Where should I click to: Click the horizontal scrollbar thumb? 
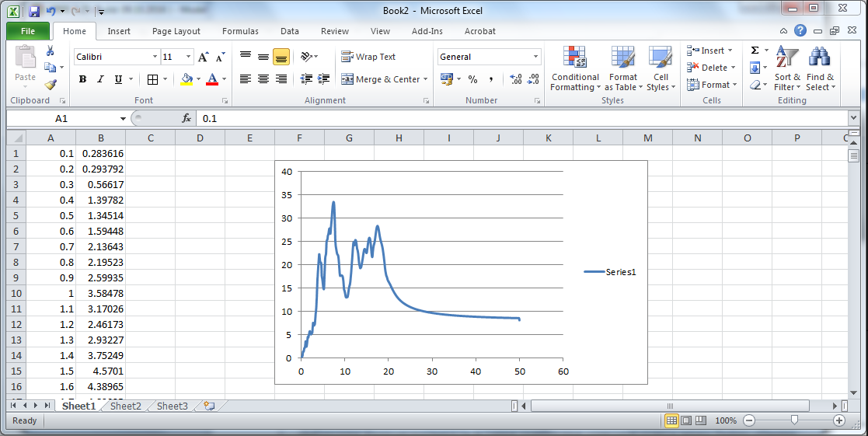pos(669,406)
